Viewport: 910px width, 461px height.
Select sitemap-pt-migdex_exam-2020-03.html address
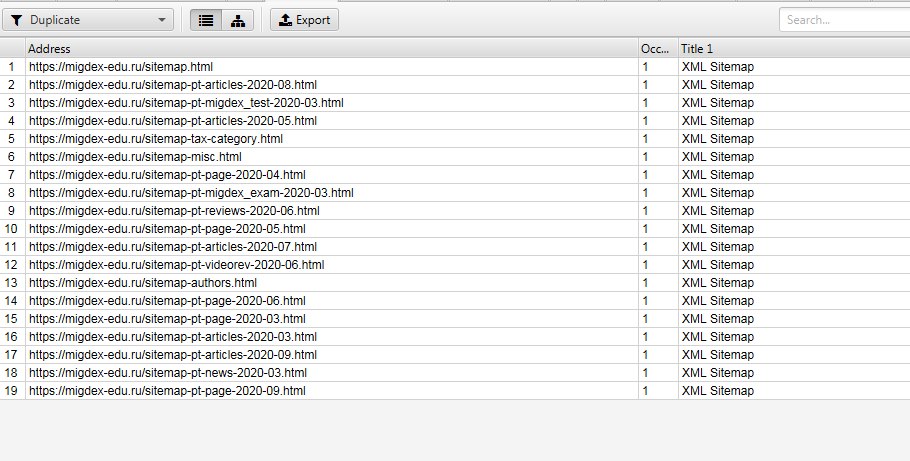click(191, 193)
